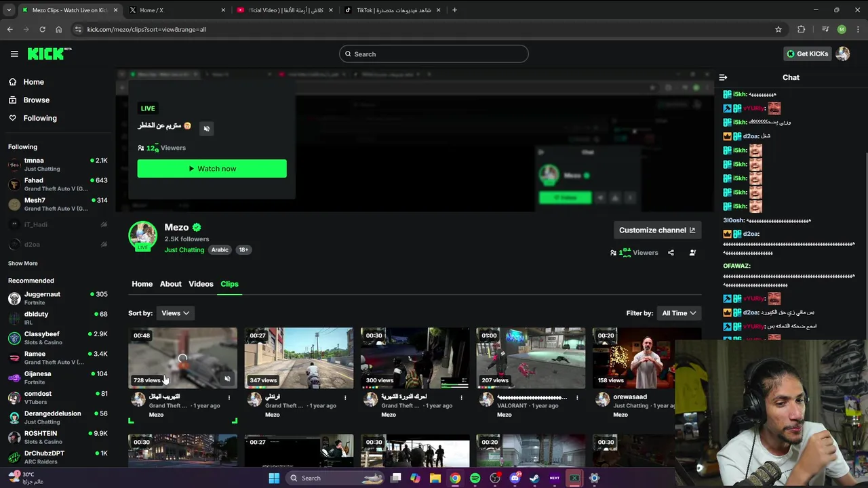Switch to the Home channel tab
Image resolution: width=868 pixels, height=488 pixels.
pos(142,284)
